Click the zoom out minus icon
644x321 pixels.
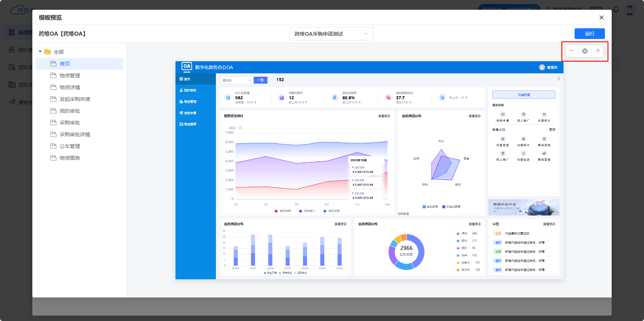572,51
